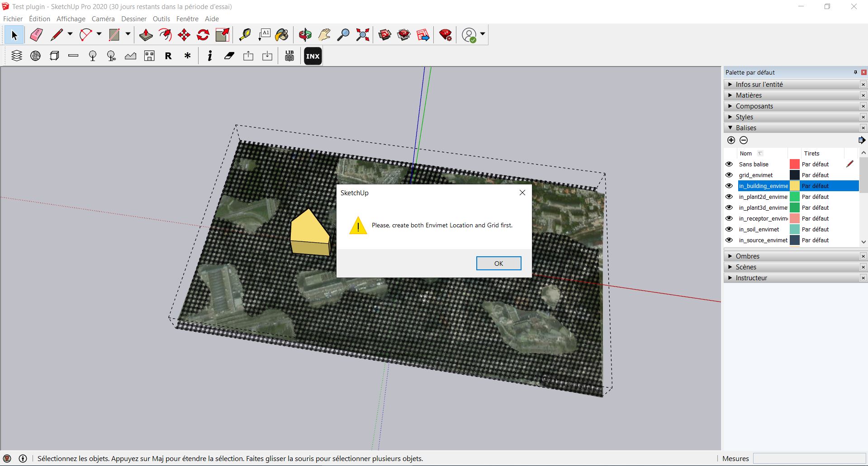
Task: Hide the Sans balise tag
Action: 729,164
